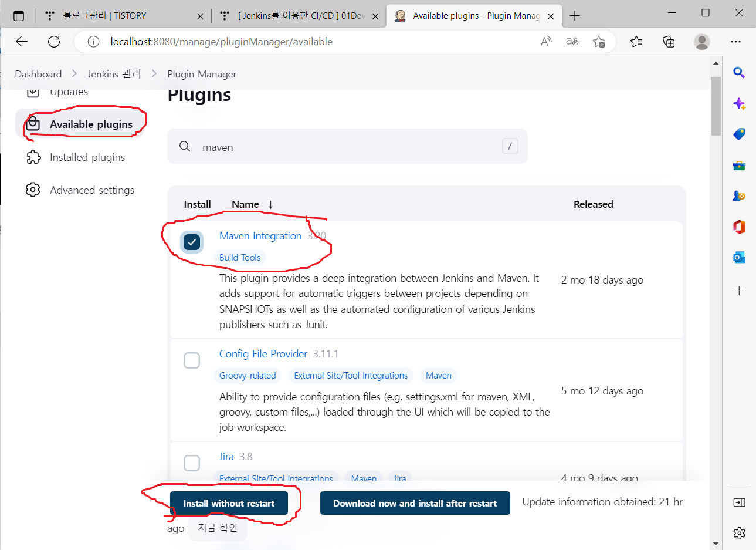756x550 pixels.
Task: Click the Build Tools category tag
Action: pyautogui.click(x=239, y=257)
